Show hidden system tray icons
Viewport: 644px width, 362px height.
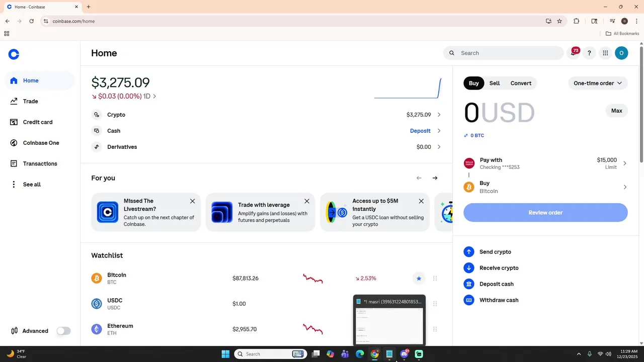(579, 354)
